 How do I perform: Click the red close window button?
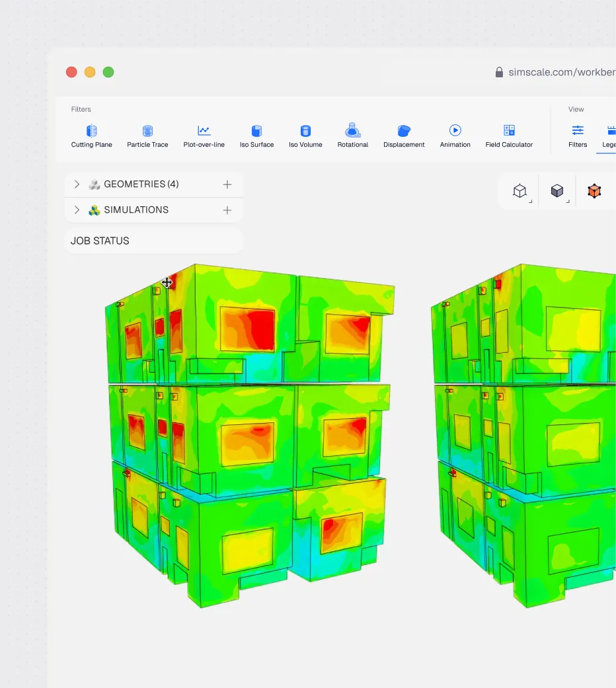[x=71, y=72]
